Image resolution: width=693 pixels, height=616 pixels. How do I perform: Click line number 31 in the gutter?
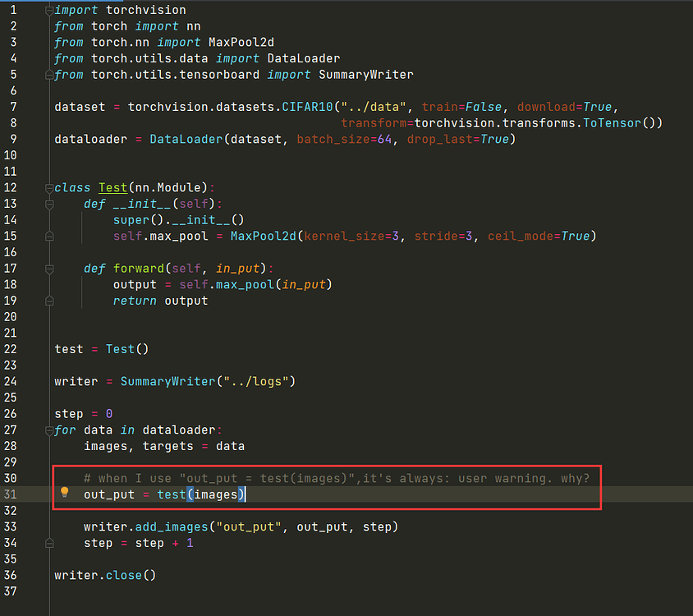tap(10, 494)
